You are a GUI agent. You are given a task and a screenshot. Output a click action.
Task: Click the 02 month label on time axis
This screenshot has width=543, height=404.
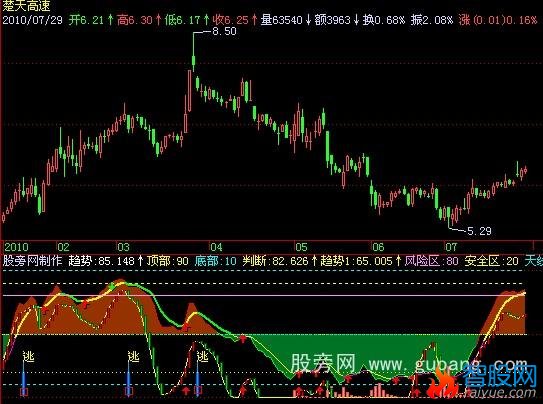pyautogui.click(x=63, y=247)
